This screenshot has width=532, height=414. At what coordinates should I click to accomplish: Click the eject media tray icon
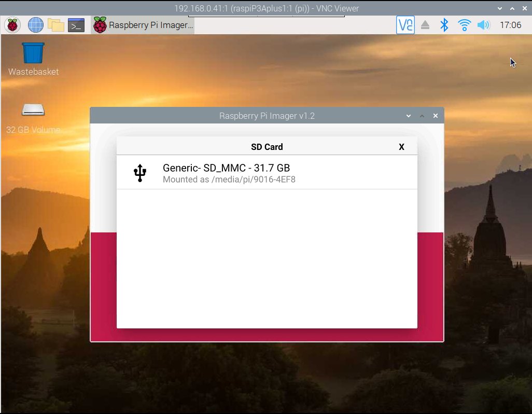click(x=425, y=25)
